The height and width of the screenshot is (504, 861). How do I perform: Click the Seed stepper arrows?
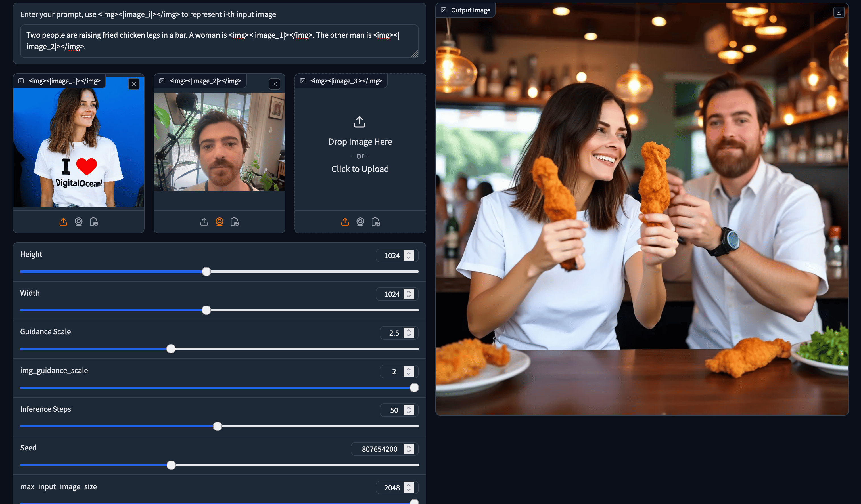pos(409,449)
